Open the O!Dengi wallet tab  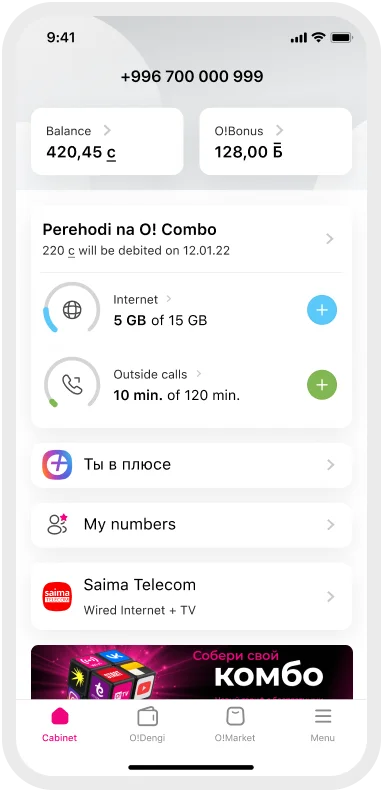coord(147,725)
